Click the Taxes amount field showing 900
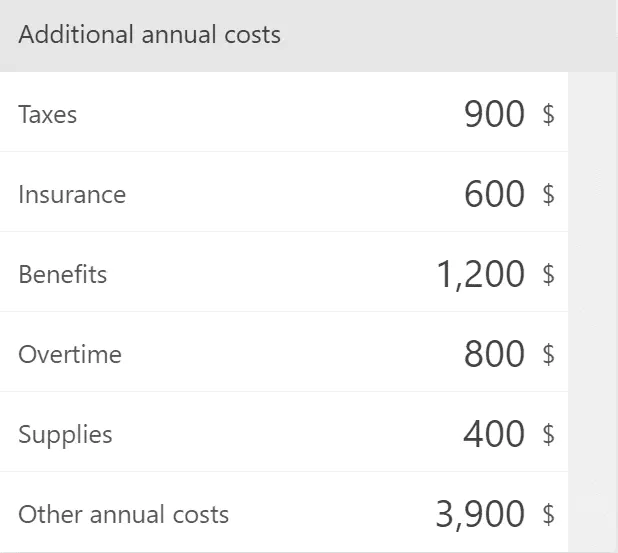This screenshot has height=553, width=618. [x=494, y=114]
